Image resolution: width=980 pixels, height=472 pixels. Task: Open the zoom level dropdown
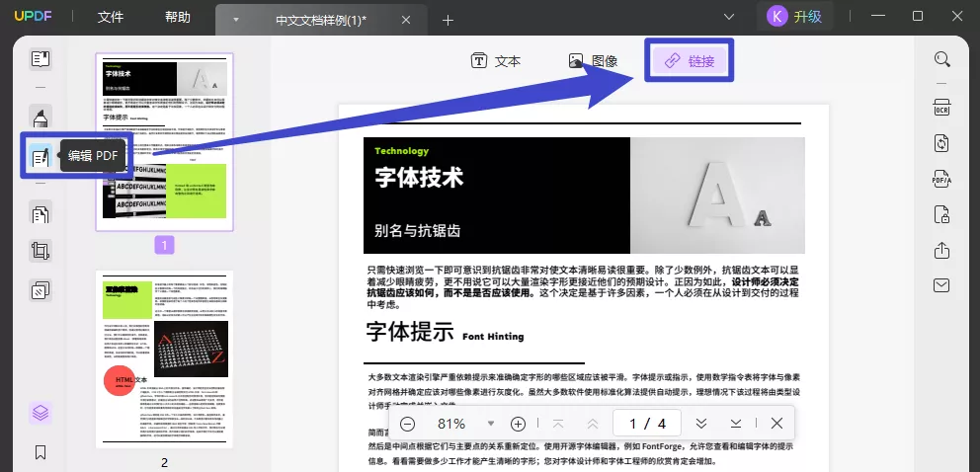[x=491, y=424]
